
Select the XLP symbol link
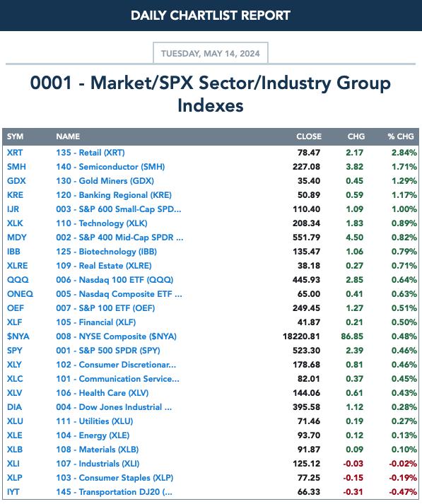[14, 478]
